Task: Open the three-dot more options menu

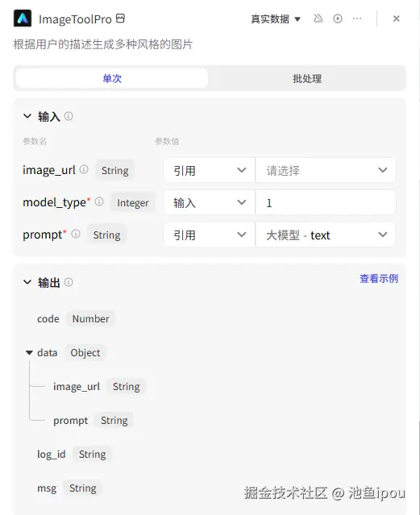Action: click(x=357, y=19)
